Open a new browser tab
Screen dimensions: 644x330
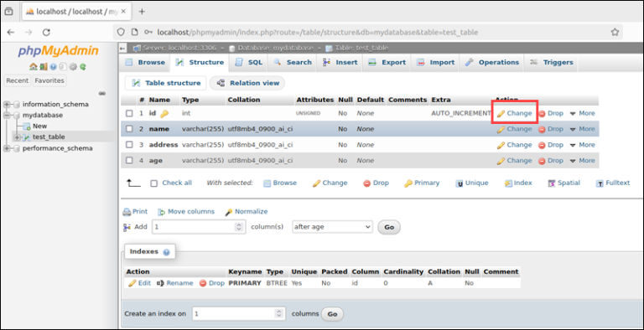(x=142, y=12)
